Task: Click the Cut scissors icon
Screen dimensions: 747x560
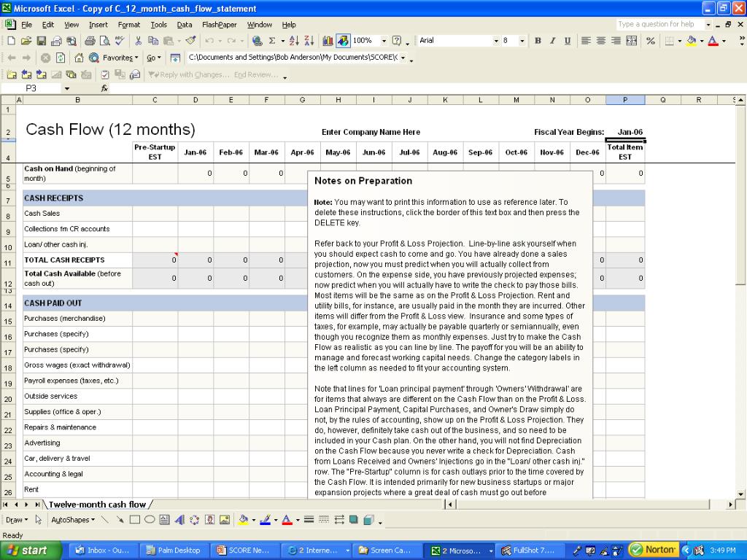Action: tap(138, 41)
